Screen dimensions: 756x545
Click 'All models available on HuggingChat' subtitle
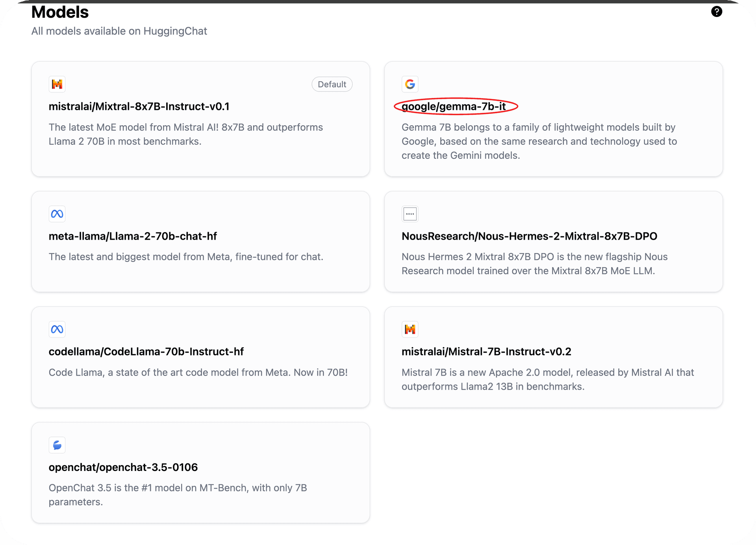click(x=119, y=31)
